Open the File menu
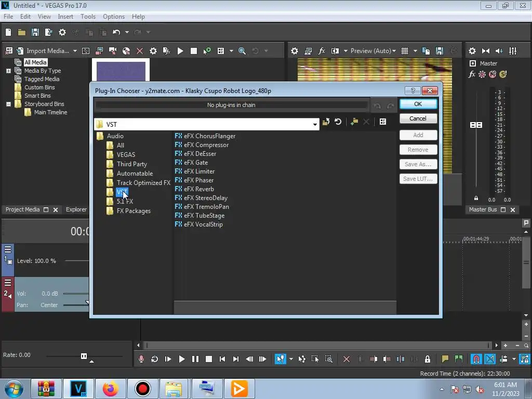Screen dimensions: 532x399 click(8, 17)
